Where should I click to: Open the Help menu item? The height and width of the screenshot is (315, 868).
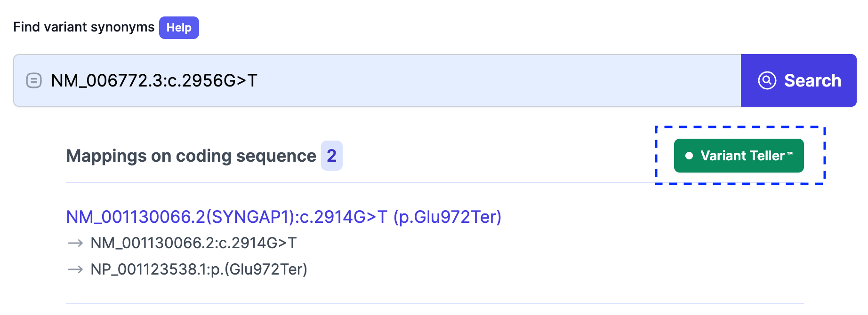click(179, 28)
